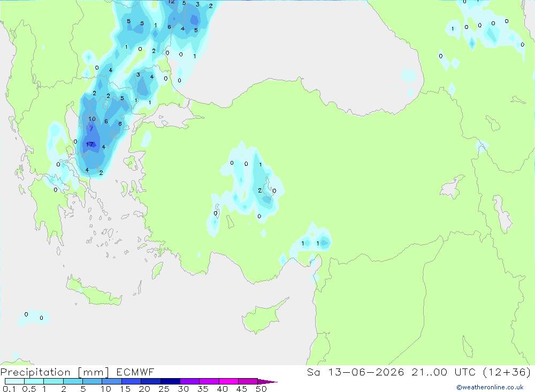The height and width of the screenshot is (392, 535).
Task: Click the 'Precipitation [mm]' title text
Action: tap(55, 372)
